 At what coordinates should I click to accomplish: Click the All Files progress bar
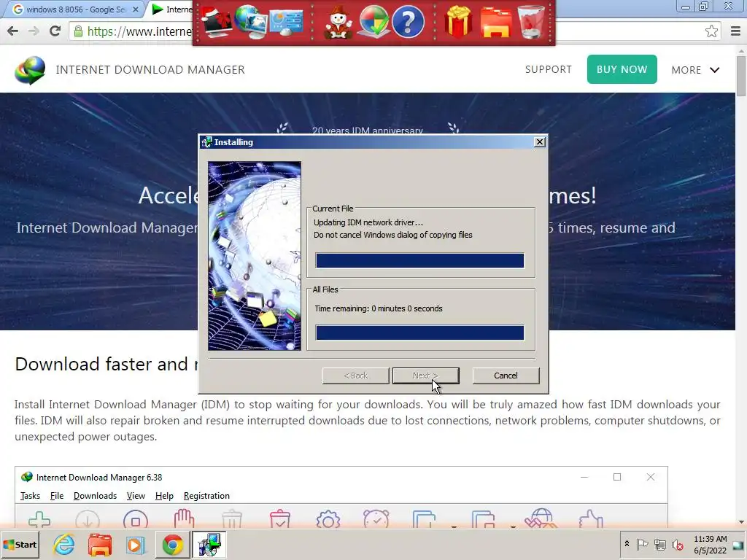pyautogui.click(x=419, y=332)
